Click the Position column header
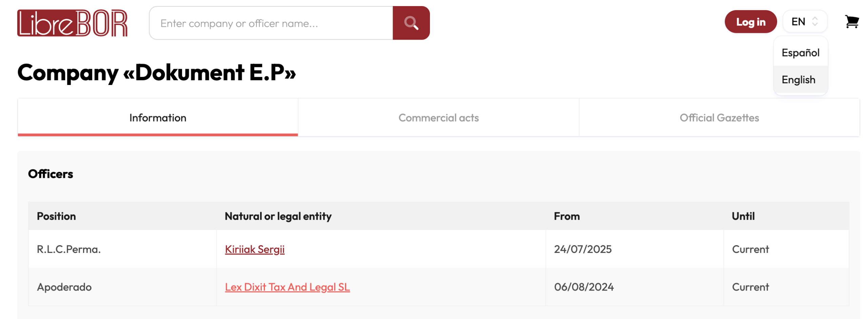This screenshot has width=868, height=319. 56,216
